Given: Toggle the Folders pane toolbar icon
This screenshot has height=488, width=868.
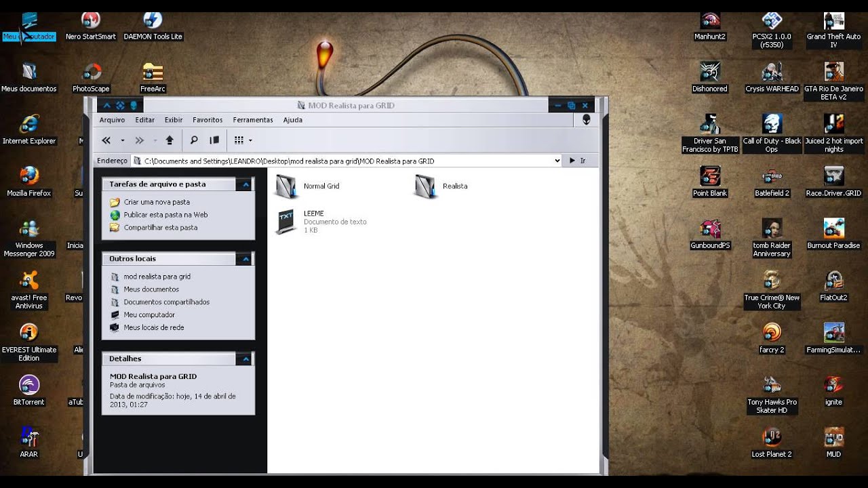Looking at the screenshot, I should pos(214,140).
